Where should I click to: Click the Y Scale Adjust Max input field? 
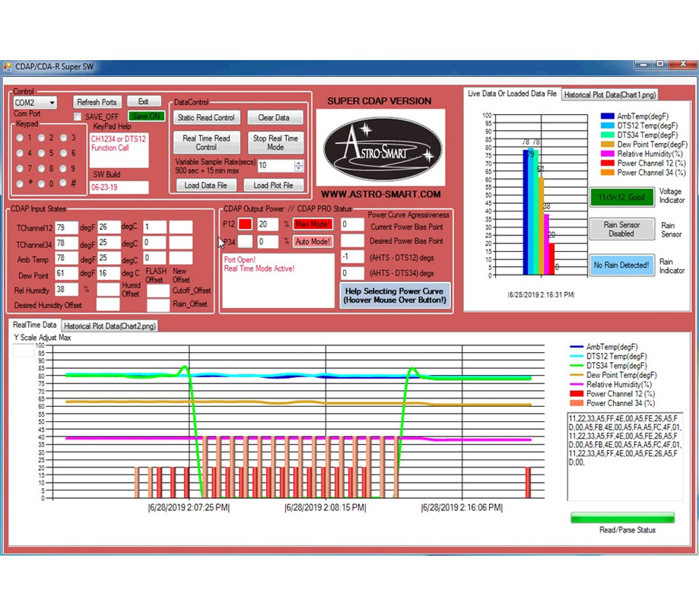tap(23, 350)
